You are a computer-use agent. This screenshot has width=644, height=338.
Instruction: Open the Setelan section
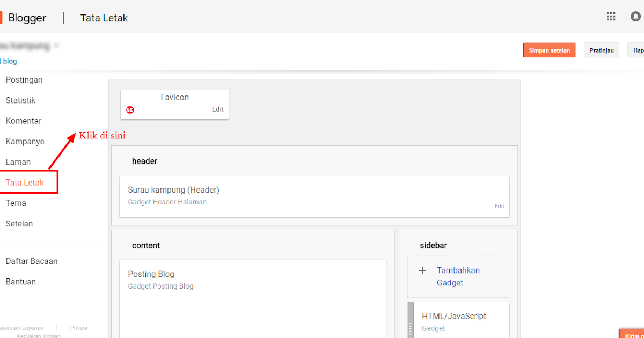click(x=19, y=223)
